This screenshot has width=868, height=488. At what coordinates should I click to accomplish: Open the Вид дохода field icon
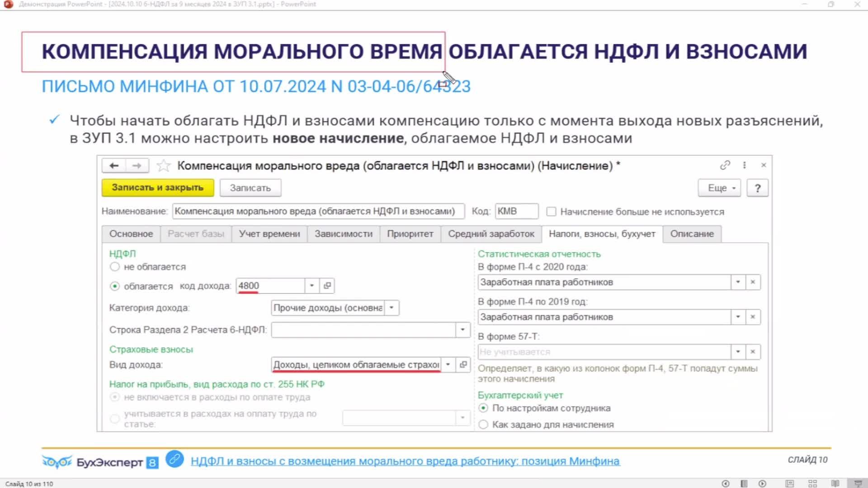point(463,365)
